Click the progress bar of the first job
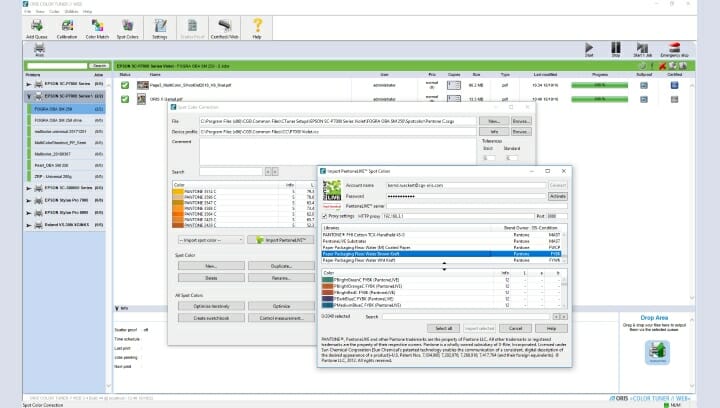 pos(599,85)
